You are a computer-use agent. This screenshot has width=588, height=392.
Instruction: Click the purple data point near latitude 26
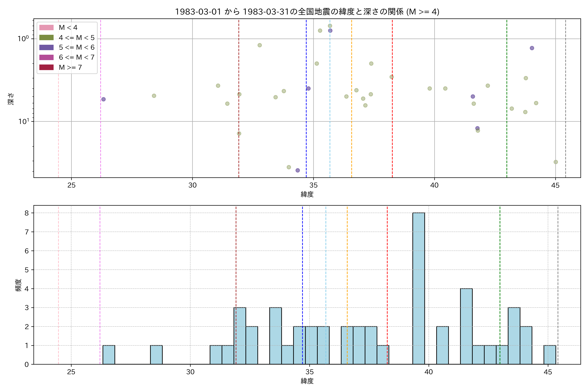tap(104, 99)
